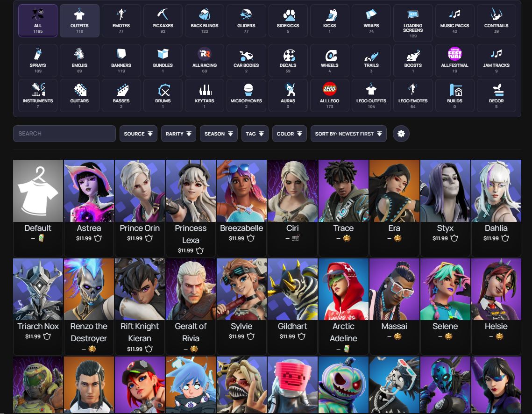
Task: Open the Decals category
Action: pyautogui.click(x=288, y=60)
